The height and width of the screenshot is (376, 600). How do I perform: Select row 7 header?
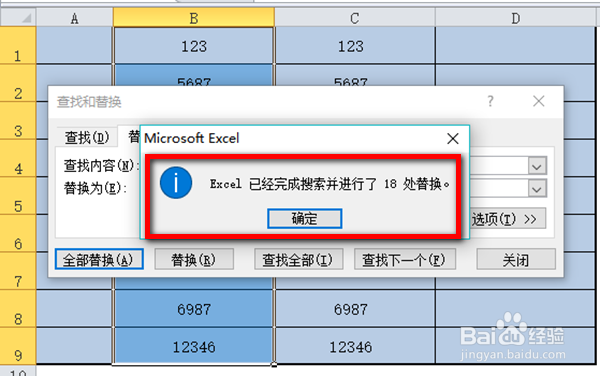pyautogui.click(x=18, y=270)
